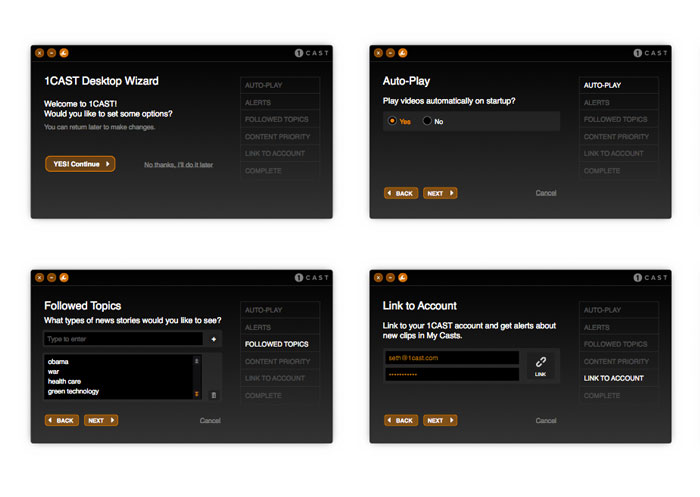Open the ALERTS step in the Desktop Wizard window
The height and width of the screenshot is (497, 700).
pos(280,103)
